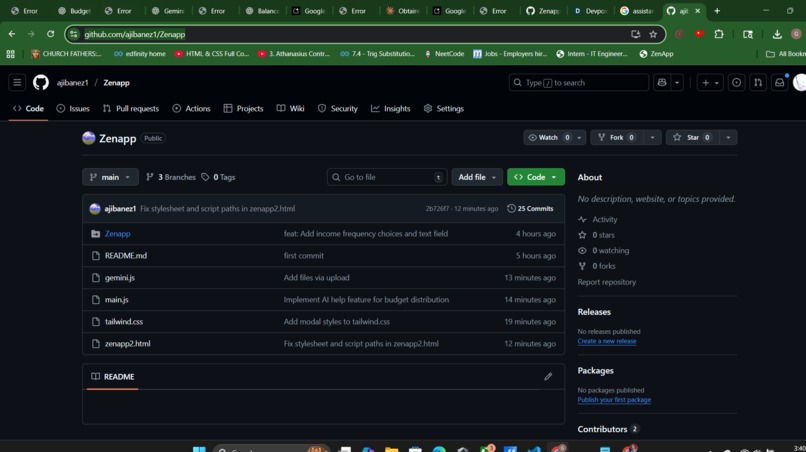806x452 pixels.
Task: Open the main.js file
Action: [x=117, y=300]
